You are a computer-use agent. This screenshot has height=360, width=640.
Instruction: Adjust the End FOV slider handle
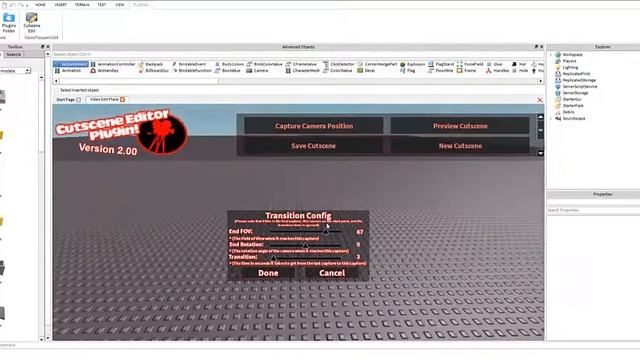tap(326, 231)
